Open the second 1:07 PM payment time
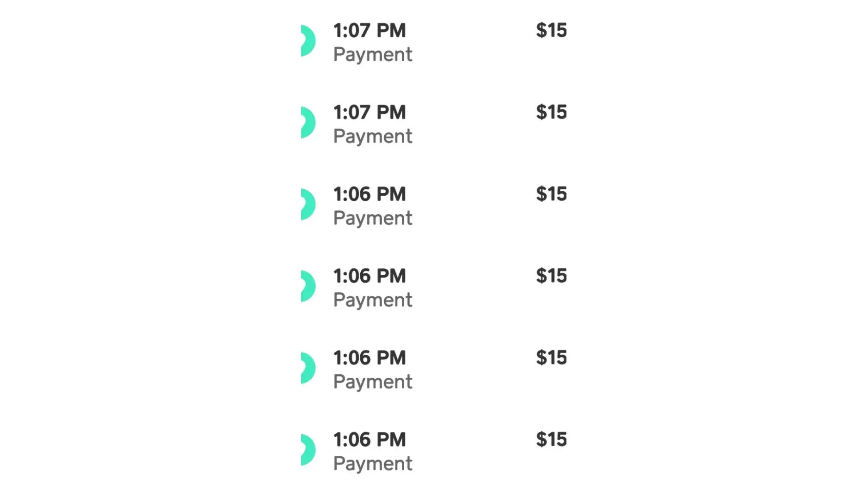Viewport: 868px width, 488px height. [x=370, y=113]
